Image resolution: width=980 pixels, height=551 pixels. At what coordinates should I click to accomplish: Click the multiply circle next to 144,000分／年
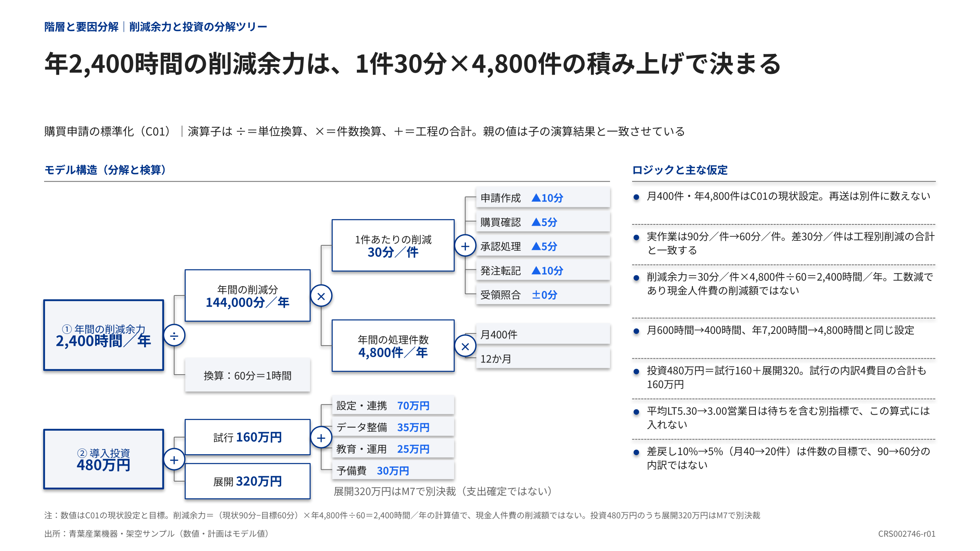click(x=321, y=296)
